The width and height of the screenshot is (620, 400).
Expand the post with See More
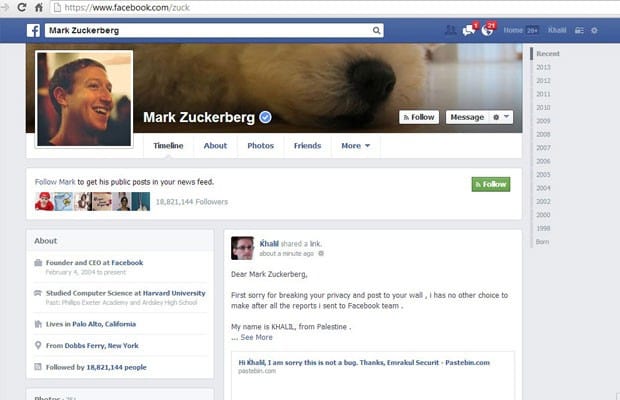click(x=256, y=337)
